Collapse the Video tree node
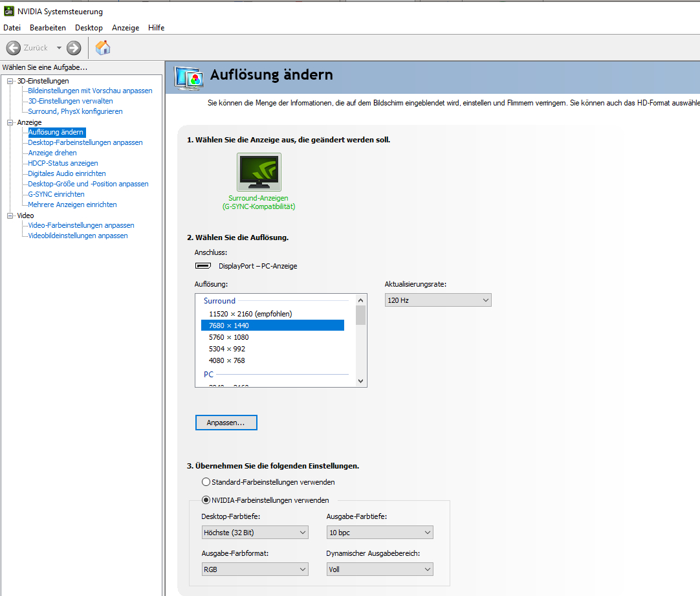This screenshot has height=596, width=700. pyautogui.click(x=10, y=215)
